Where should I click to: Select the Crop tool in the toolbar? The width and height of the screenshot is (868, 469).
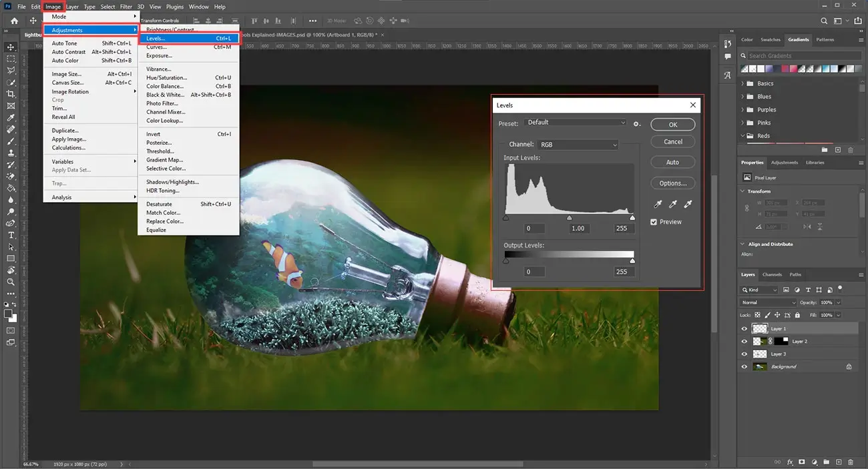click(11, 94)
